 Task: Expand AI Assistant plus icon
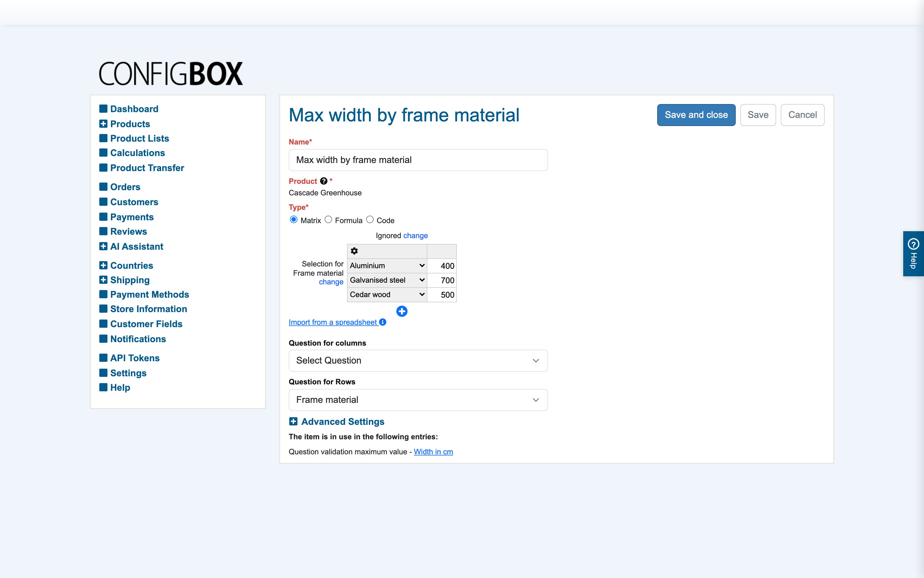tap(103, 247)
